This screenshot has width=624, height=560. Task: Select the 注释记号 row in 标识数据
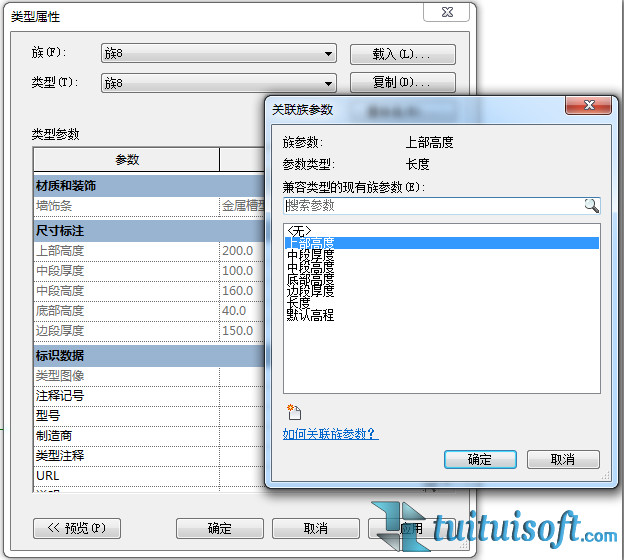[60, 396]
